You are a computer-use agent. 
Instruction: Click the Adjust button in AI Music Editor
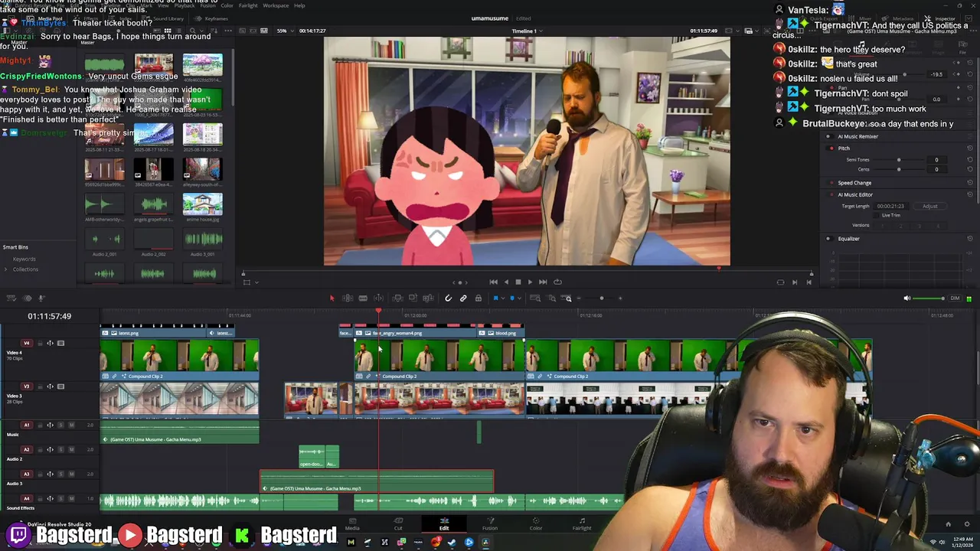tap(929, 206)
